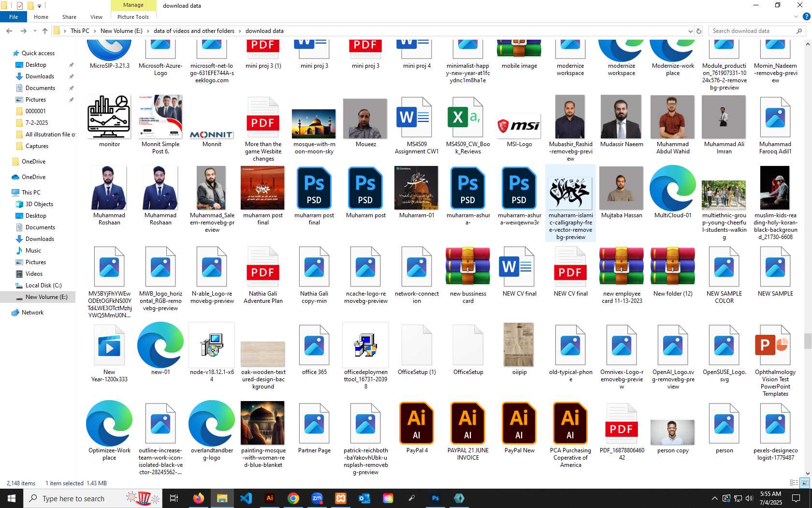Screen dimensions: 812x508
Task: Open recent locations dropdown arrow
Action: (35, 31)
